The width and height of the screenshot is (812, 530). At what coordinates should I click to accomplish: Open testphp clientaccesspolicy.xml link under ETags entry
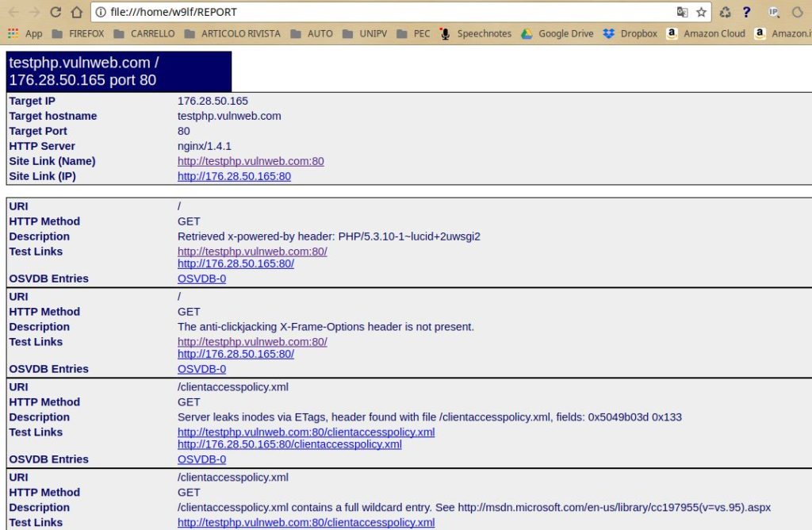coord(306,432)
